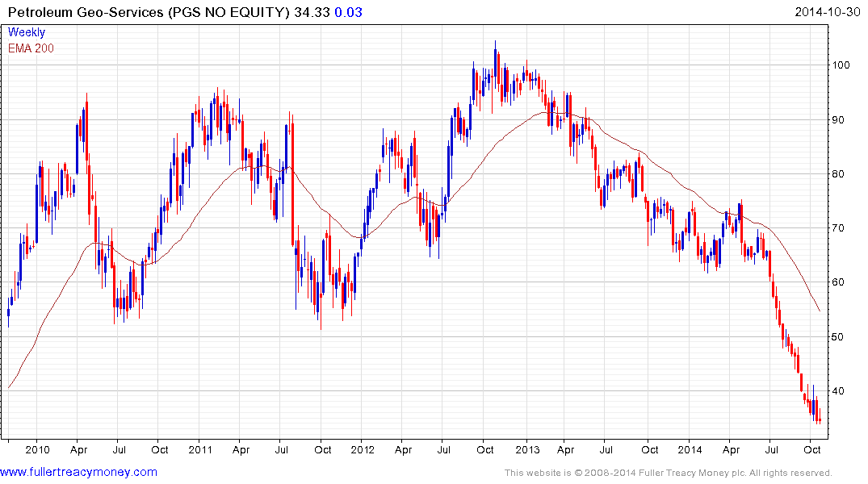Screen dimensions: 868x484
Task: Click the 'Weekly' interval label
Action: click(x=26, y=32)
